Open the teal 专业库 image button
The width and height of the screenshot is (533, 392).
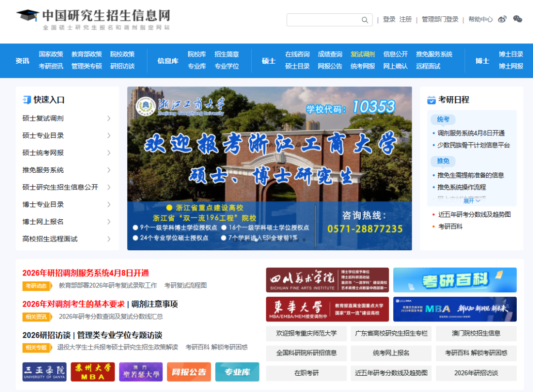tap(237, 372)
